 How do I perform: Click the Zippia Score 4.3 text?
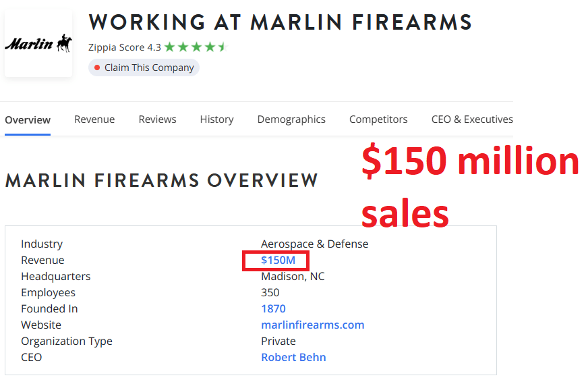click(x=124, y=47)
